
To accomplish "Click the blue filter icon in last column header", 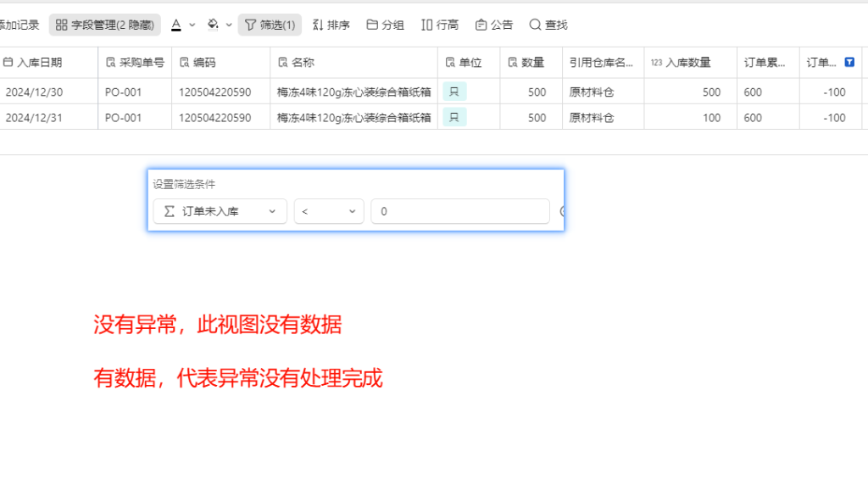I will tap(849, 62).
